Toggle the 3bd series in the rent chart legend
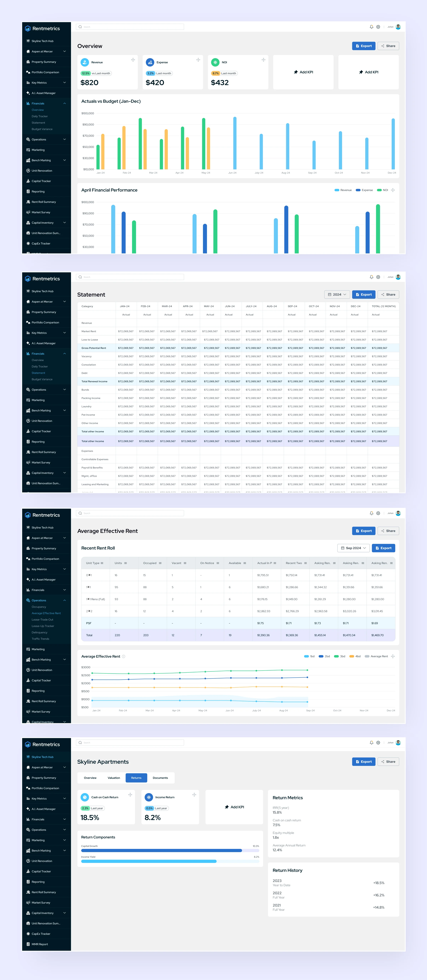This screenshot has width=427, height=980. [339, 656]
